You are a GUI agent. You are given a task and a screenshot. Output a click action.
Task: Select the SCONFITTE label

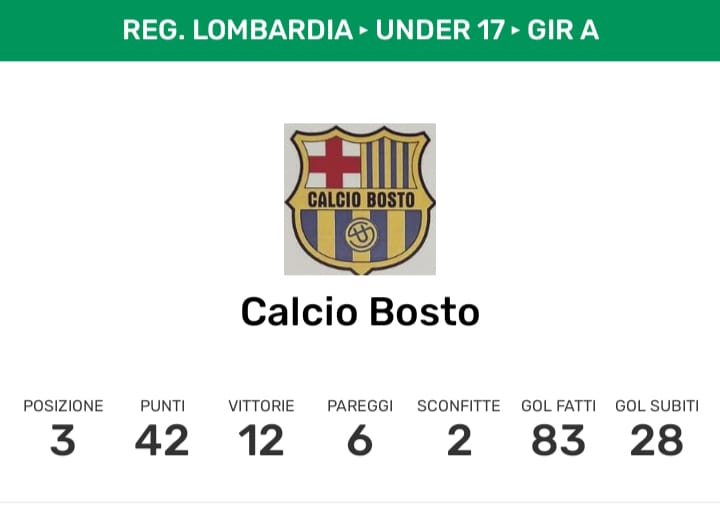click(x=458, y=406)
